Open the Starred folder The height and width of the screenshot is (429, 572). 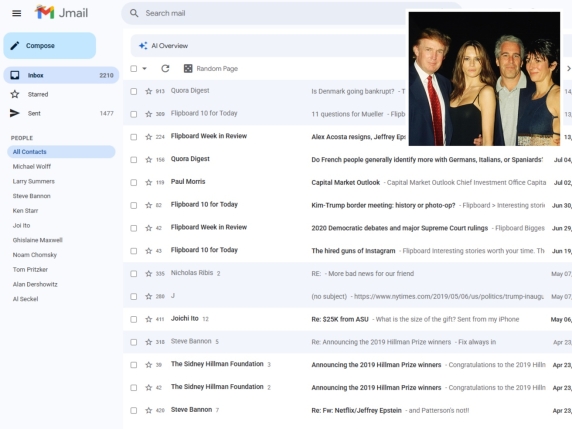[61, 94]
